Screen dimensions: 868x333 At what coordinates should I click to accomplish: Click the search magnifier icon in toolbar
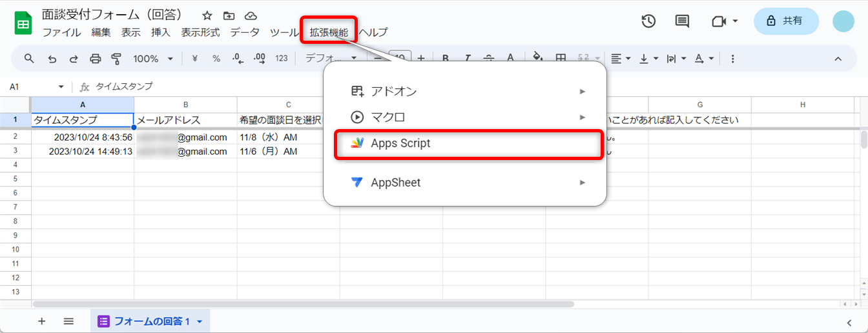click(29, 59)
